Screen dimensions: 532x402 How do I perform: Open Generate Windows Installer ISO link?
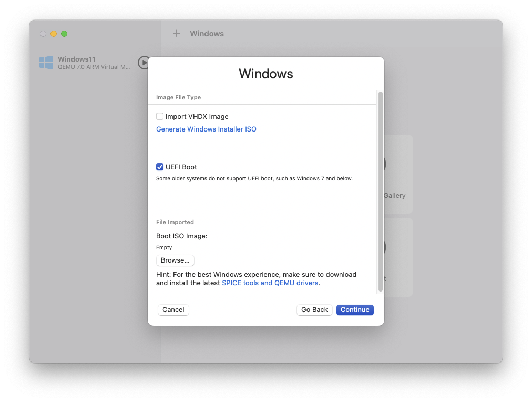point(206,129)
